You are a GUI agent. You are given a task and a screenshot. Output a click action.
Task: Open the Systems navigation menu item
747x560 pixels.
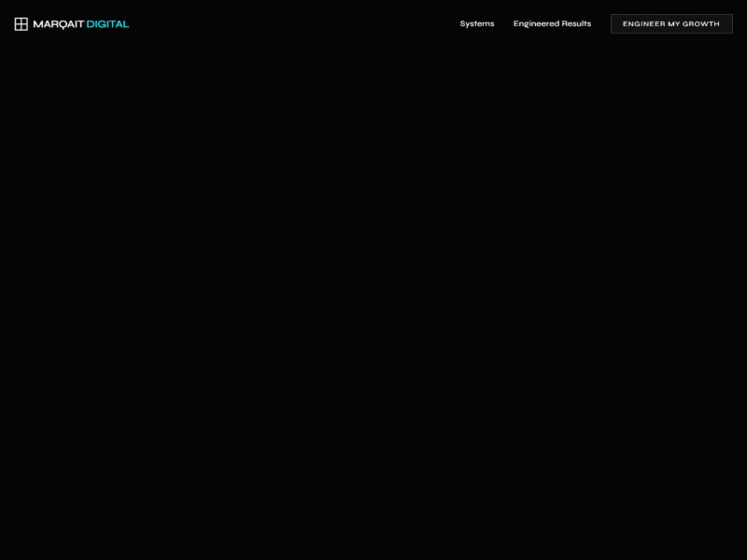point(476,23)
